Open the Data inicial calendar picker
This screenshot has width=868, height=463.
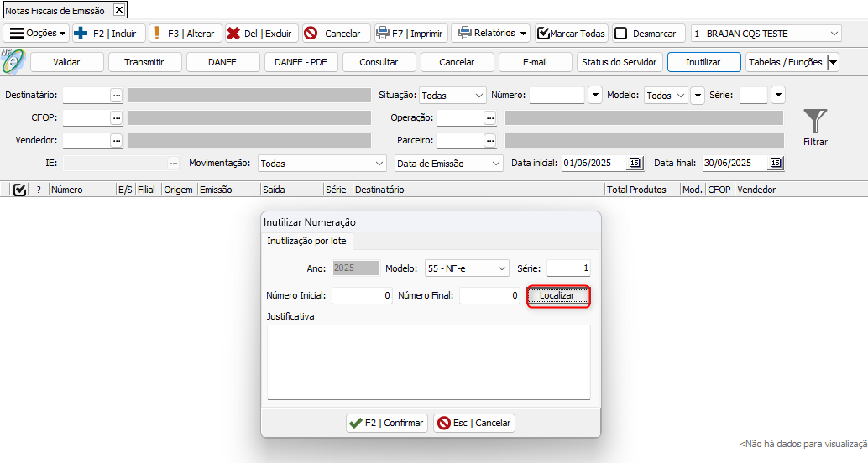coord(635,163)
